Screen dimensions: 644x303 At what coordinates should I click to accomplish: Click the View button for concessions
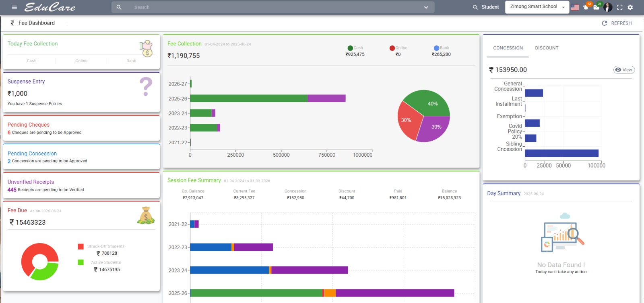624,70
